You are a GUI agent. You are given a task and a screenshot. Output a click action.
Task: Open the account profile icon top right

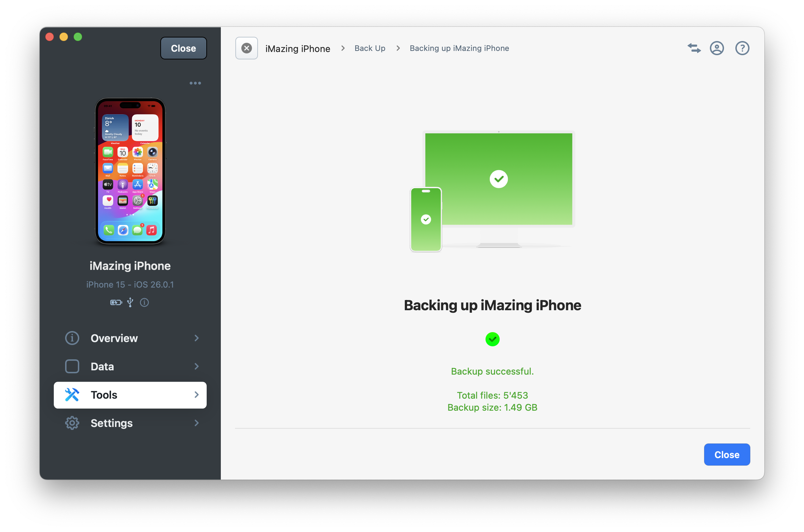click(x=717, y=48)
